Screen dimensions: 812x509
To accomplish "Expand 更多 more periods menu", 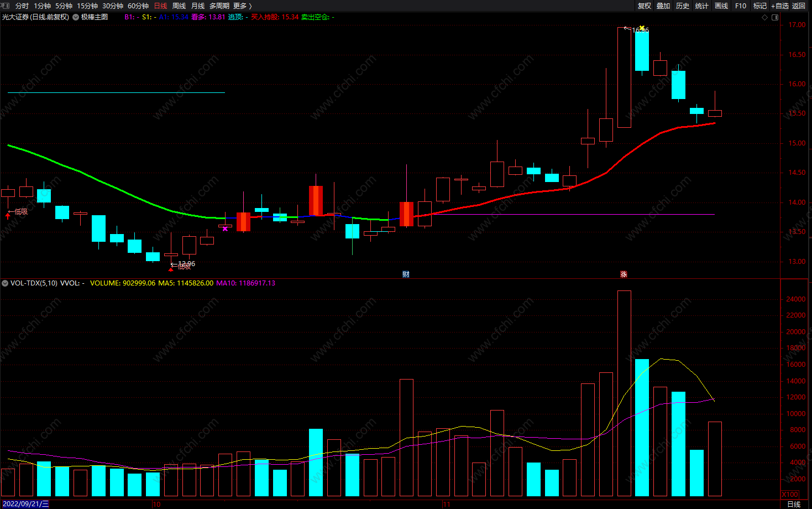I will 242,6.
